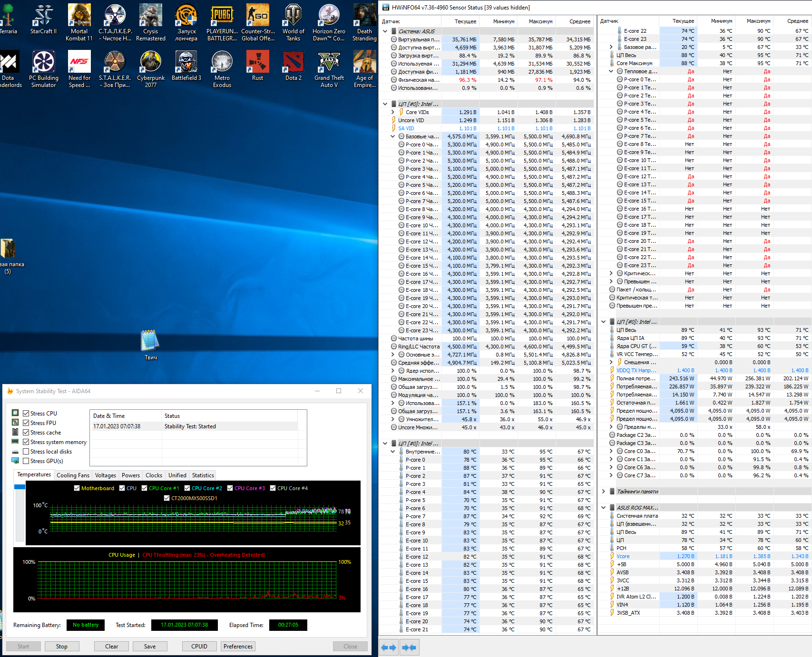Toggle Stress FPU checkbox
Image resolution: width=812 pixels, height=657 pixels.
click(x=26, y=423)
